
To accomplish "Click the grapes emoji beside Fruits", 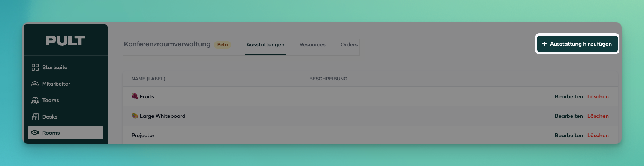I will coord(135,96).
